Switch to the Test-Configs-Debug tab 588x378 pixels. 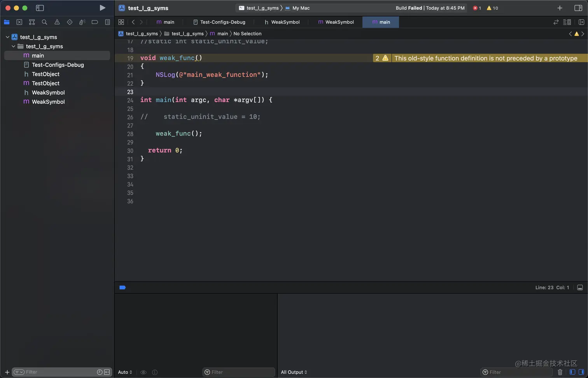pyautogui.click(x=219, y=22)
